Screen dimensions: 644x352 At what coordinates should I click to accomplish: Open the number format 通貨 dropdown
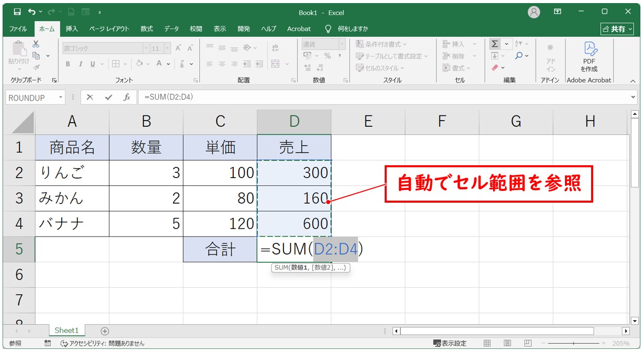tap(342, 44)
